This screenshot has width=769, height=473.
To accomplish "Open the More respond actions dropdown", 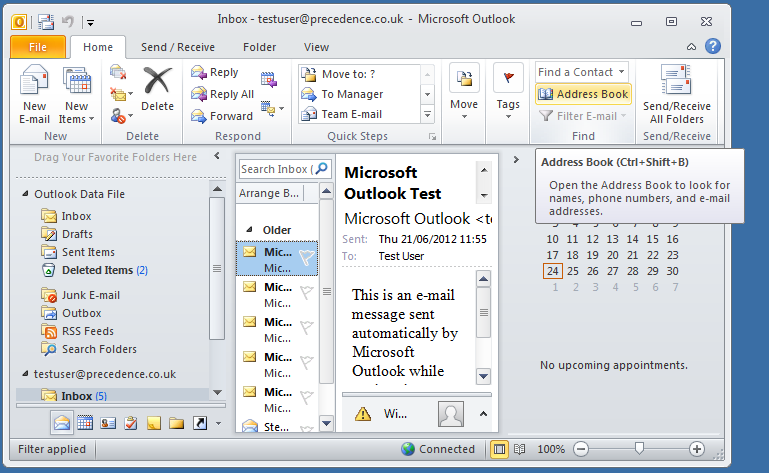I will [272, 108].
